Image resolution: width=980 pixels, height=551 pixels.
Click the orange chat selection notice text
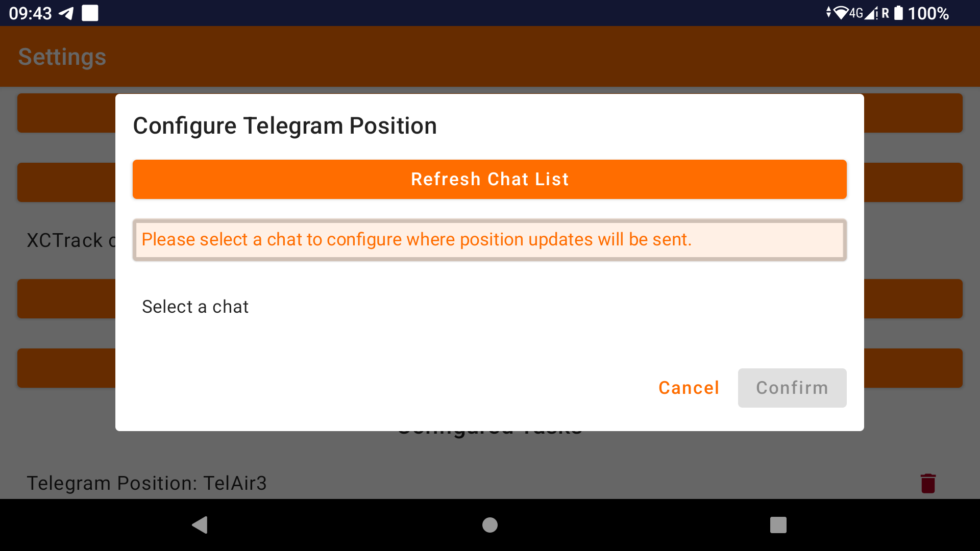[x=416, y=240]
